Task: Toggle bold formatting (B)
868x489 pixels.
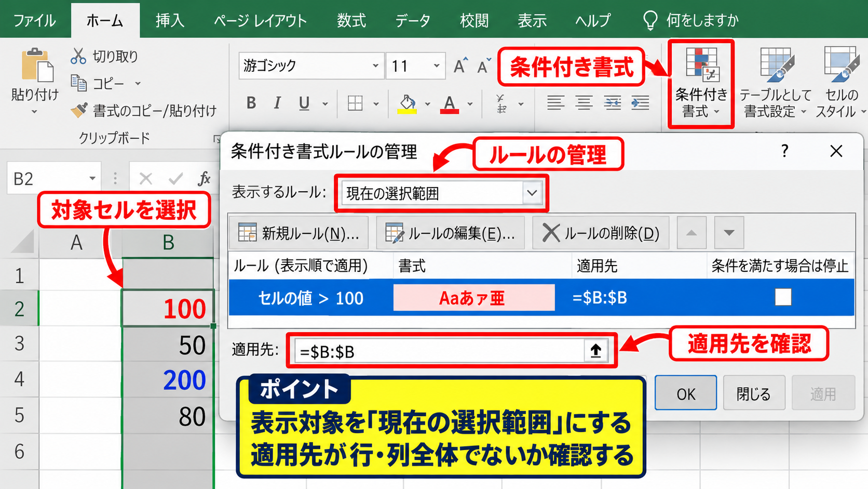Action: (251, 103)
